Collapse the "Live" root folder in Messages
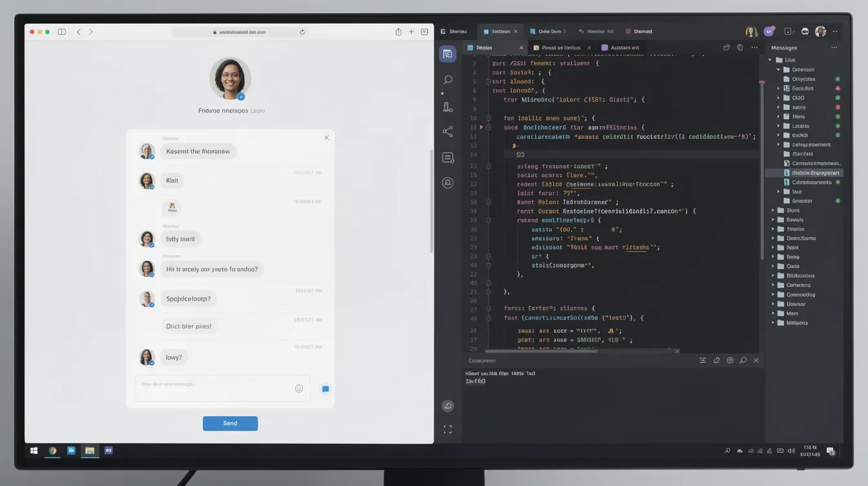 click(770, 60)
